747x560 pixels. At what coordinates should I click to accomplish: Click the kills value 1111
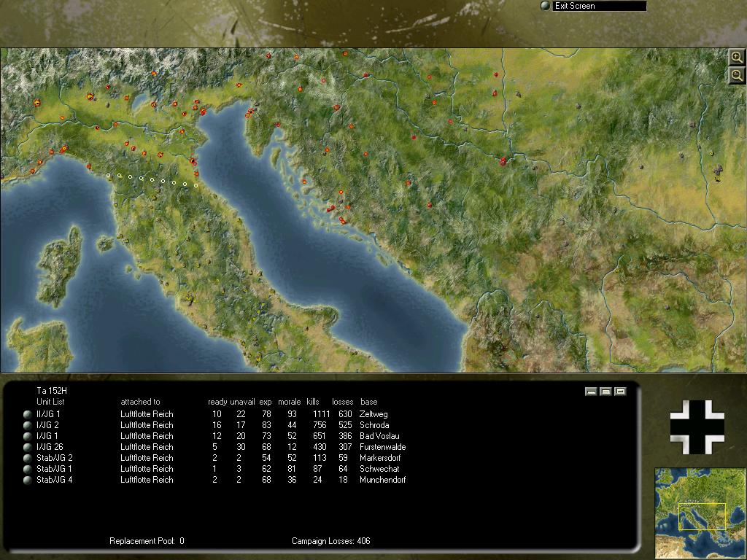321,414
